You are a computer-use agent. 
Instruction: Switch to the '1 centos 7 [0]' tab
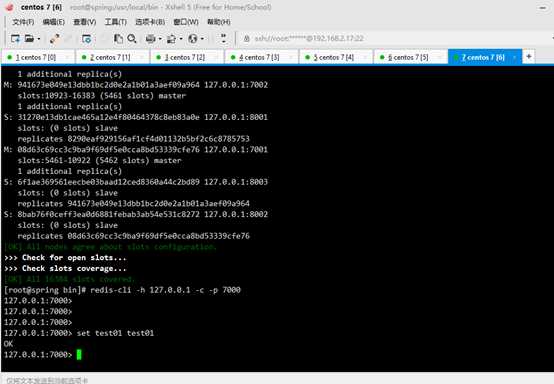point(38,57)
